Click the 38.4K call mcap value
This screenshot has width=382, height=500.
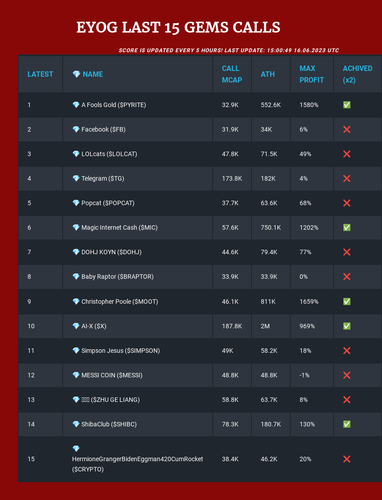pos(230,459)
